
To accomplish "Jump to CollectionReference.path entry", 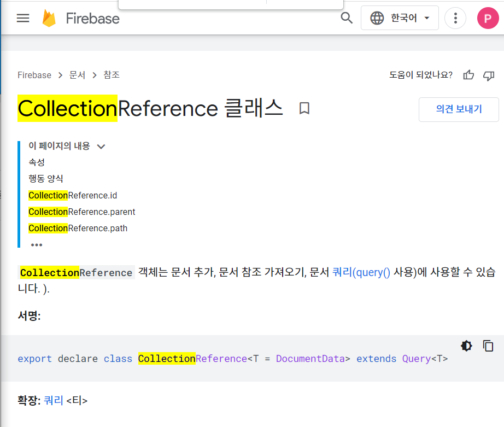I will coord(78,229).
